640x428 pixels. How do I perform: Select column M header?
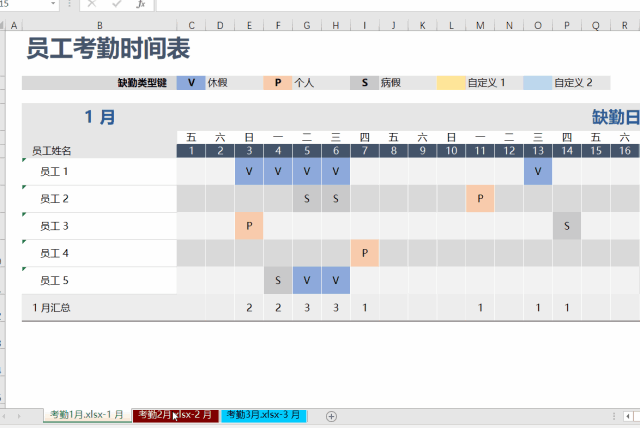coord(480,25)
